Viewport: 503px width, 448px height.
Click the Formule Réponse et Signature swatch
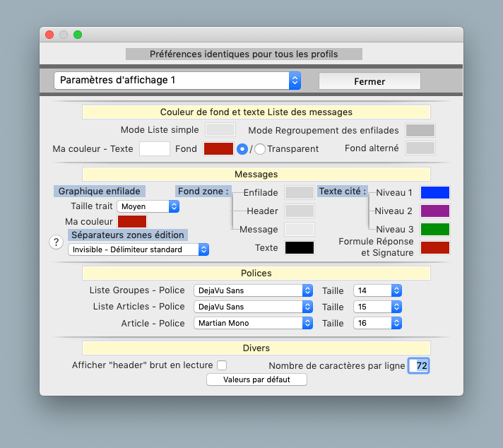coord(435,247)
